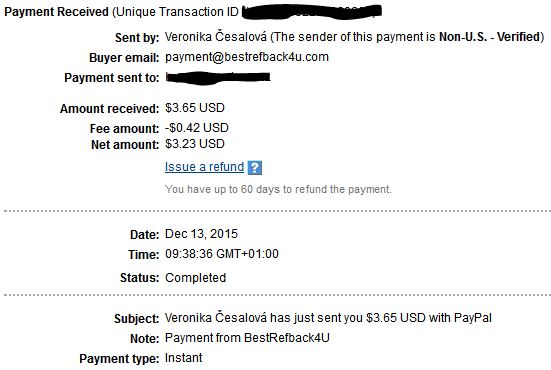The image size is (551, 370).
Task: Click the Completed status text
Action: [195, 278]
